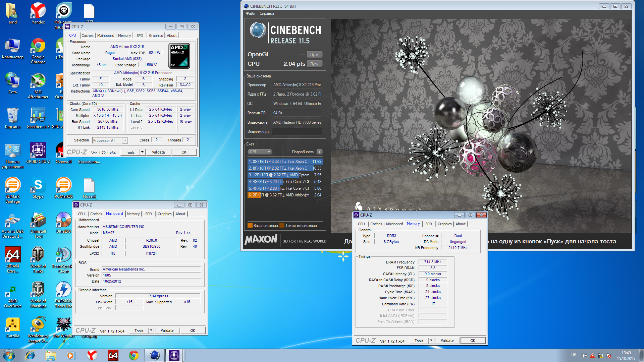Run the OpenGL test with Пуск button

[x=314, y=54]
